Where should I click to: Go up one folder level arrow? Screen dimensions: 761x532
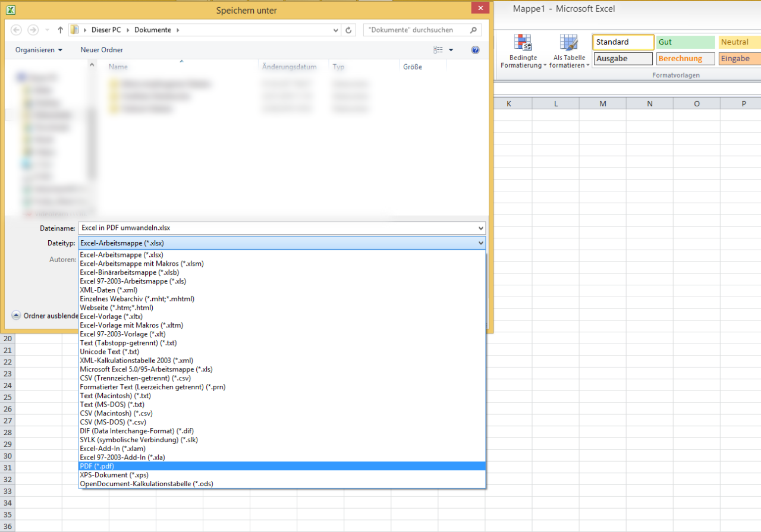click(x=61, y=30)
